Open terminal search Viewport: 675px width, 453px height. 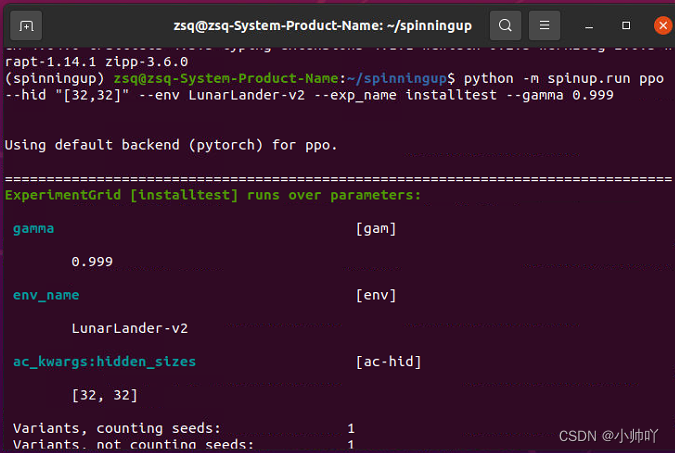(505, 25)
